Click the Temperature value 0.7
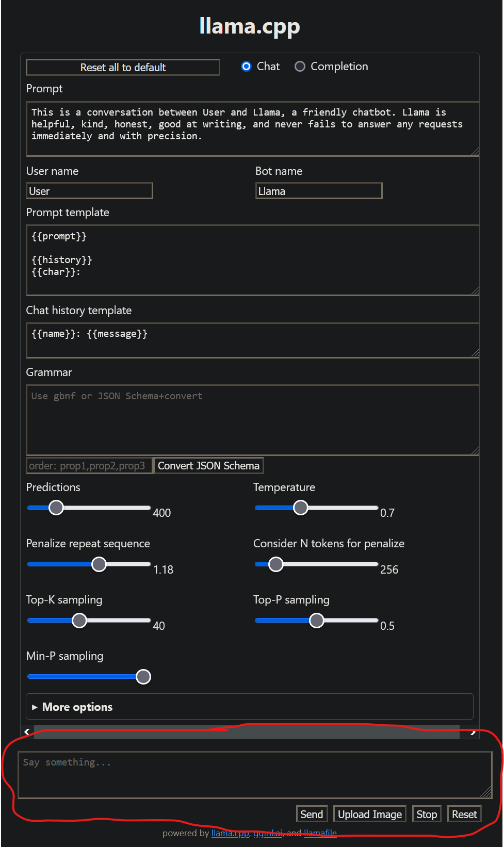Screen dimensions: 504x847 387,513
